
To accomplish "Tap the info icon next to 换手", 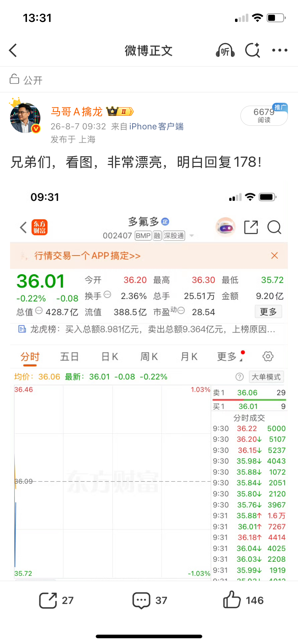I will click(x=107, y=295).
